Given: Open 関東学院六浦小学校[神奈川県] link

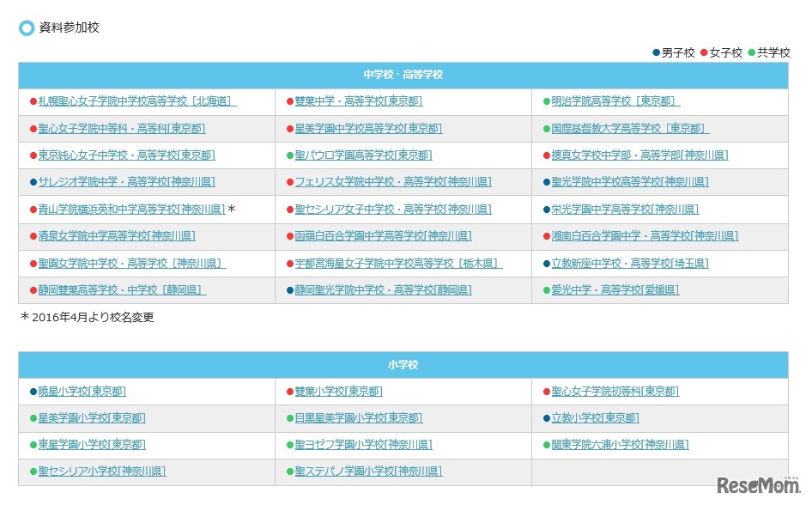Looking at the screenshot, I should click(621, 445).
